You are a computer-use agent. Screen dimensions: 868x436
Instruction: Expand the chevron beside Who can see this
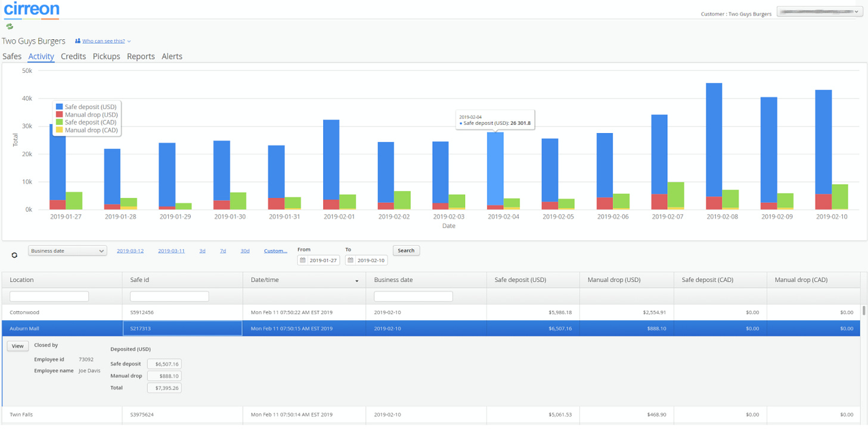click(x=129, y=42)
